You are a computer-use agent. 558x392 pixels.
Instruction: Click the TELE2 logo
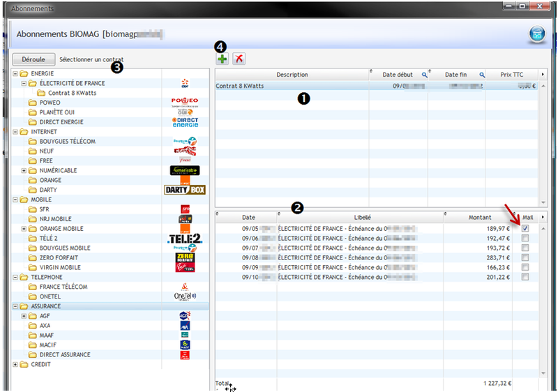(185, 239)
